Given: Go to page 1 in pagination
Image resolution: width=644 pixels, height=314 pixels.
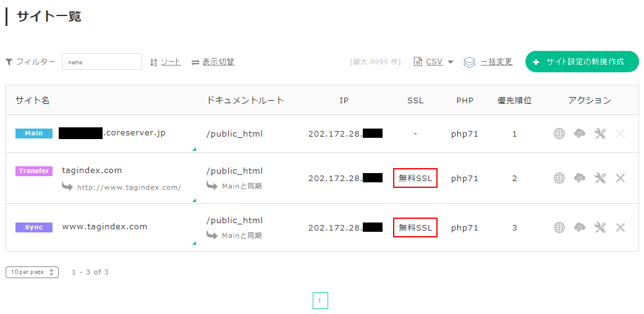Looking at the screenshot, I should pyautogui.click(x=320, y=301).
